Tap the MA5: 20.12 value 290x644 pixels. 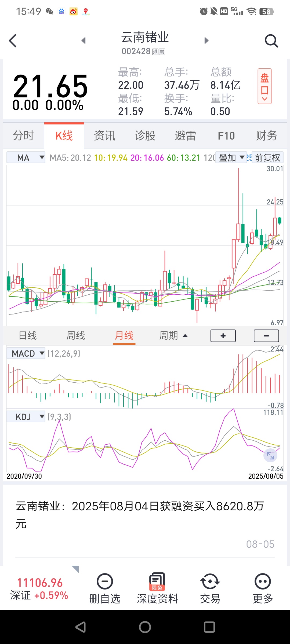pyautogui.click(x=70, y=158)
